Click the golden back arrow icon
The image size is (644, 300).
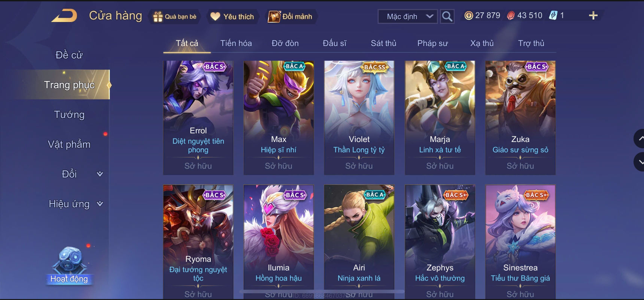point(64,16)
